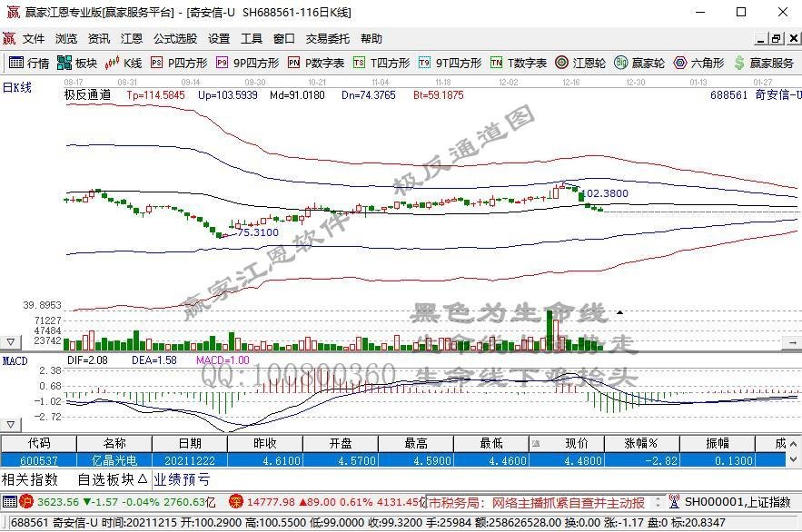Open the 交易委托 menu
This screenshot has height=532, width=802.
328,38
